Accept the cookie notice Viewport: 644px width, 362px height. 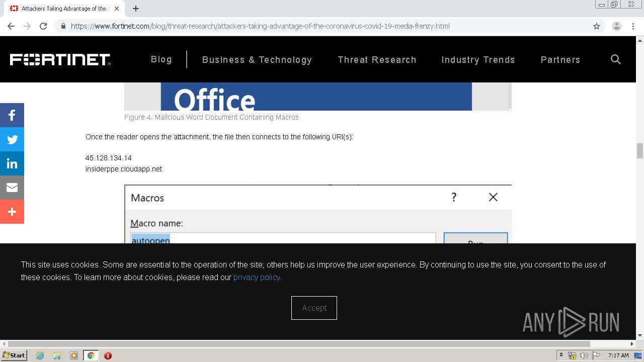tap(314, 308)
